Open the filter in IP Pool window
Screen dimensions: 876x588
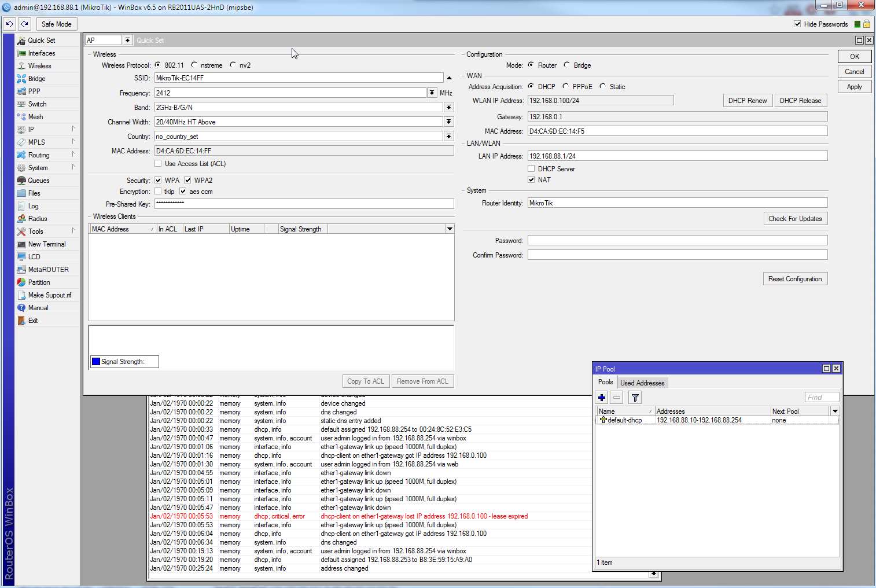click(x=635, y=398)
